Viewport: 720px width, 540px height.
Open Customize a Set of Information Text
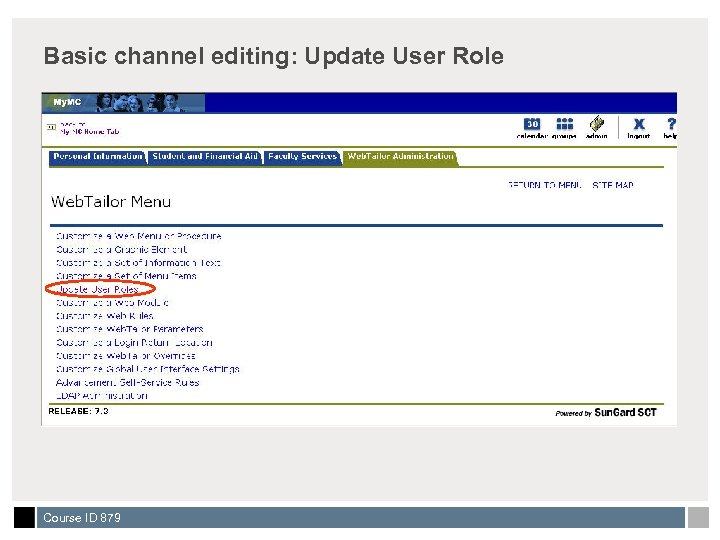[x=138, y=263]
